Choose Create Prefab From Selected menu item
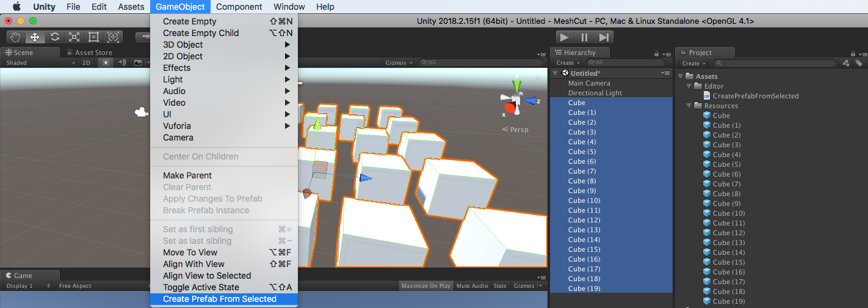The width and height of the screenshot is (868, 308). pos(224,299)
